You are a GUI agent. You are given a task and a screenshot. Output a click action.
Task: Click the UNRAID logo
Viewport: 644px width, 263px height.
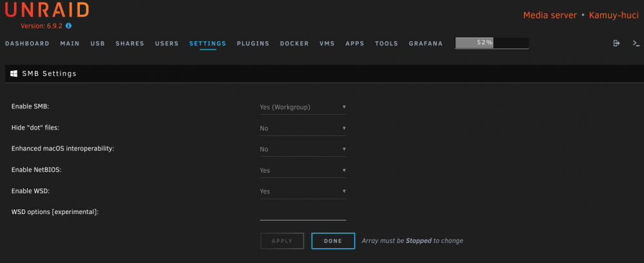click(x=47, y=10)
